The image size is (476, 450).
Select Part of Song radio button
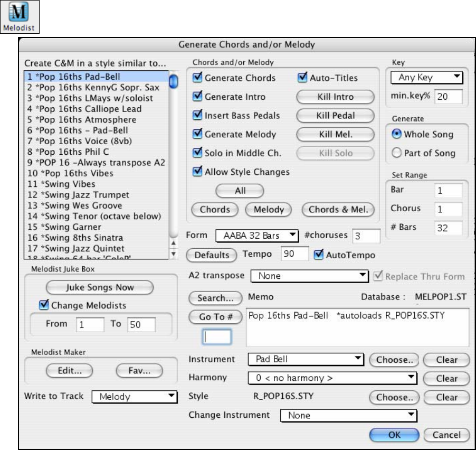click(396, 153)
